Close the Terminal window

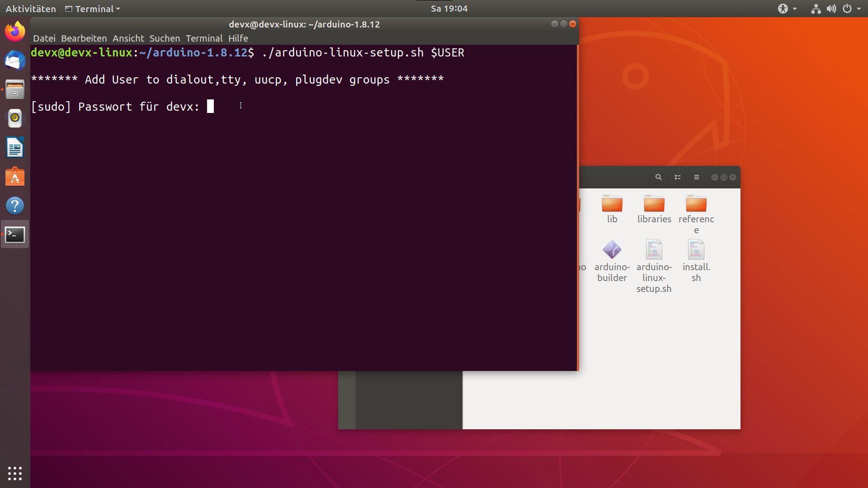tap(573, 24)
